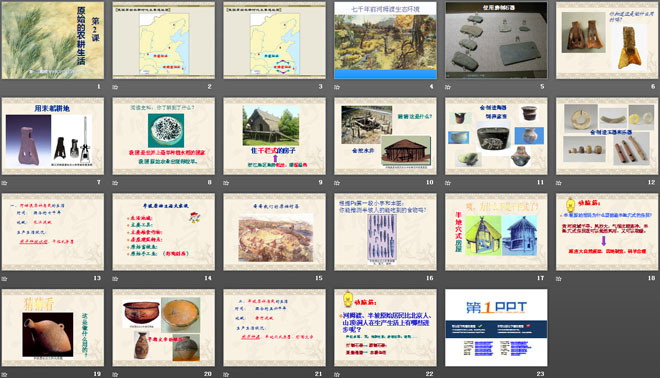Click the animation star icon under slide 7
The height and width of the screenshot is (378, 660).
(x=5, y=183)
